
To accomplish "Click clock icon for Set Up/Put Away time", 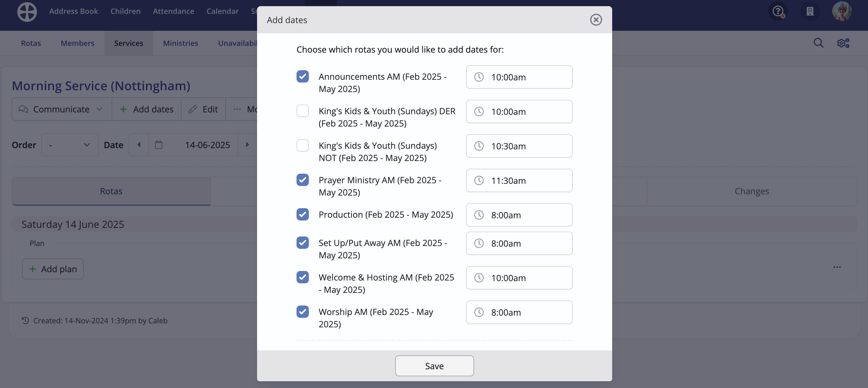I will point(479,243).
